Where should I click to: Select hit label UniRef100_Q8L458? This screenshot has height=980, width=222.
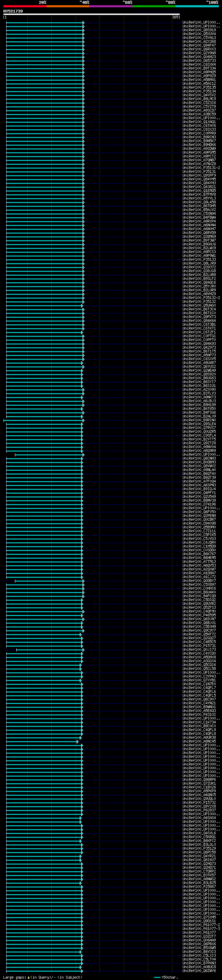click(199, 202)
